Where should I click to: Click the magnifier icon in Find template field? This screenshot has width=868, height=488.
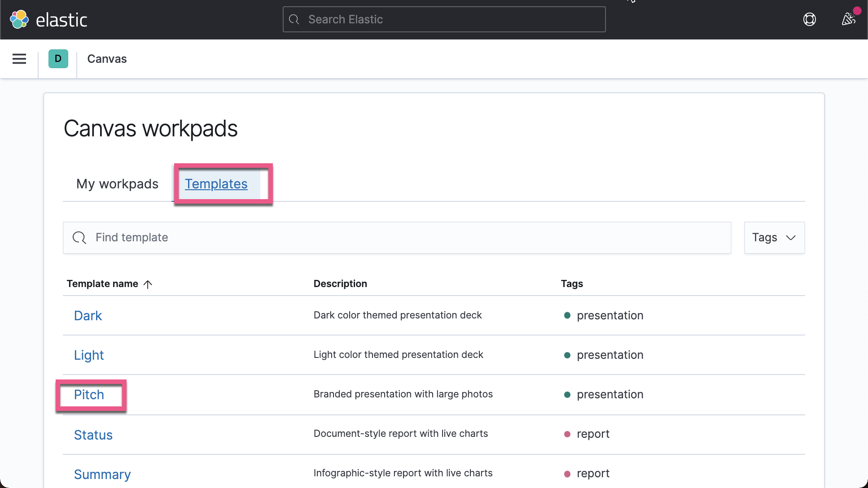tap(79, 238)
